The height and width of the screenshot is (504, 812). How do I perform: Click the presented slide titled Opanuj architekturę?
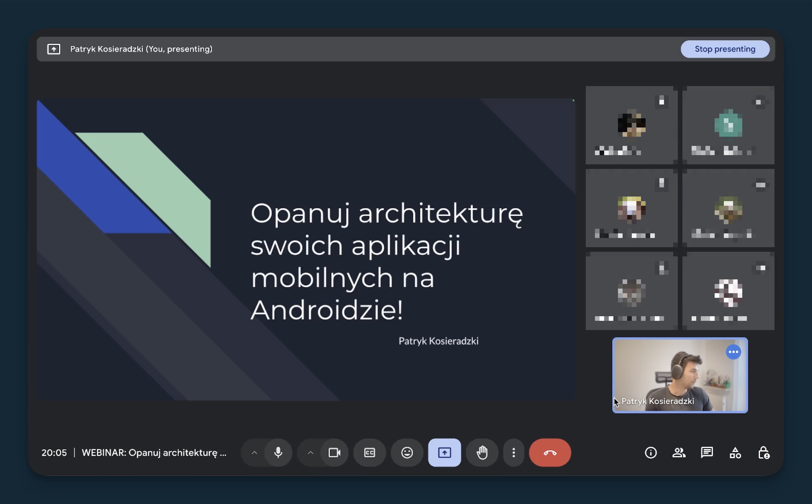[x=306, y=249]
